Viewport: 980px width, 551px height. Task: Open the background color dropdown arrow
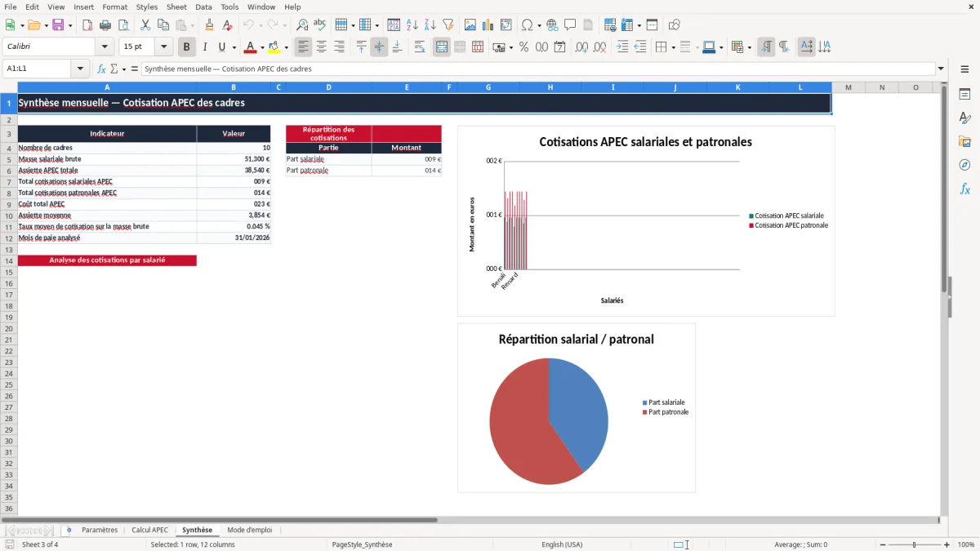click(x=286, y=47)
